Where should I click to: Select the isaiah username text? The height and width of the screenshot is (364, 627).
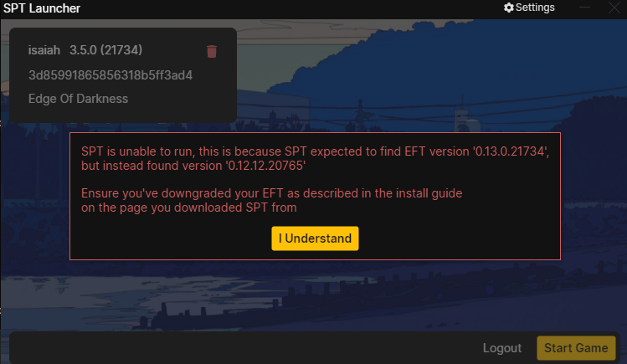point(44,50)
